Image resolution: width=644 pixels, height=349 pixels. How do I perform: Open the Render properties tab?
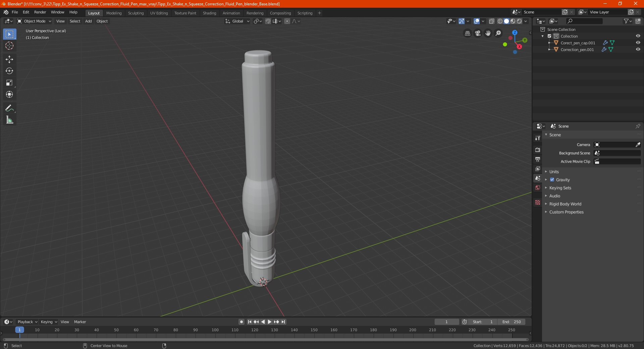point(538,150)
